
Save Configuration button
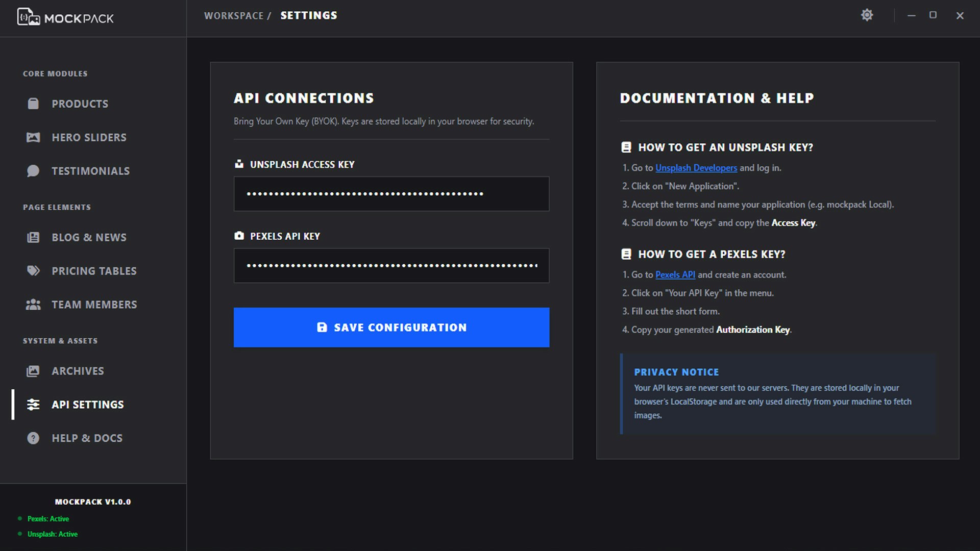(391, 328)
